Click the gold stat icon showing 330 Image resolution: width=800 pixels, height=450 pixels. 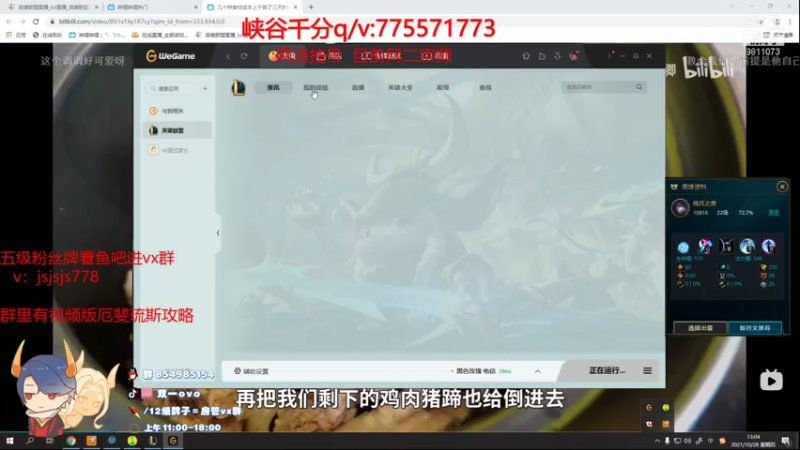tap(763, 267)
